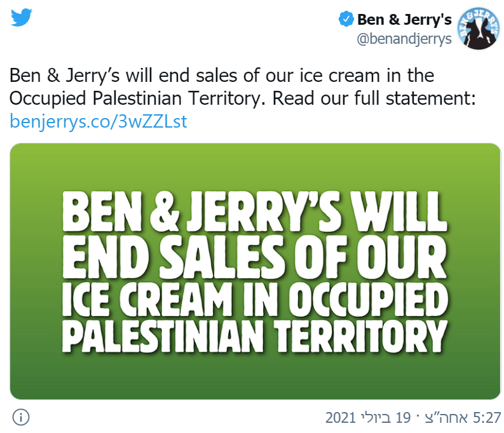
Task: Open the benjerrys.co/3wZZLst statement link
Action: (x=99, y=121)
